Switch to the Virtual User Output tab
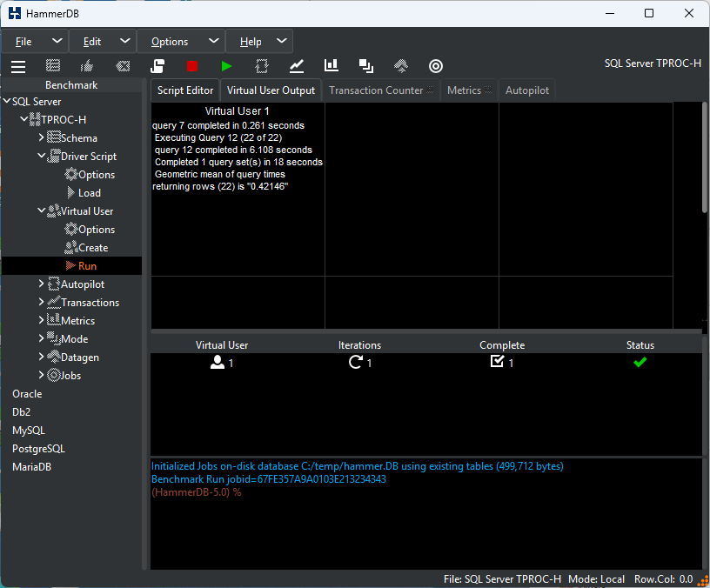The width and height of the screenshot is (710, 588). tap(271, 90)
